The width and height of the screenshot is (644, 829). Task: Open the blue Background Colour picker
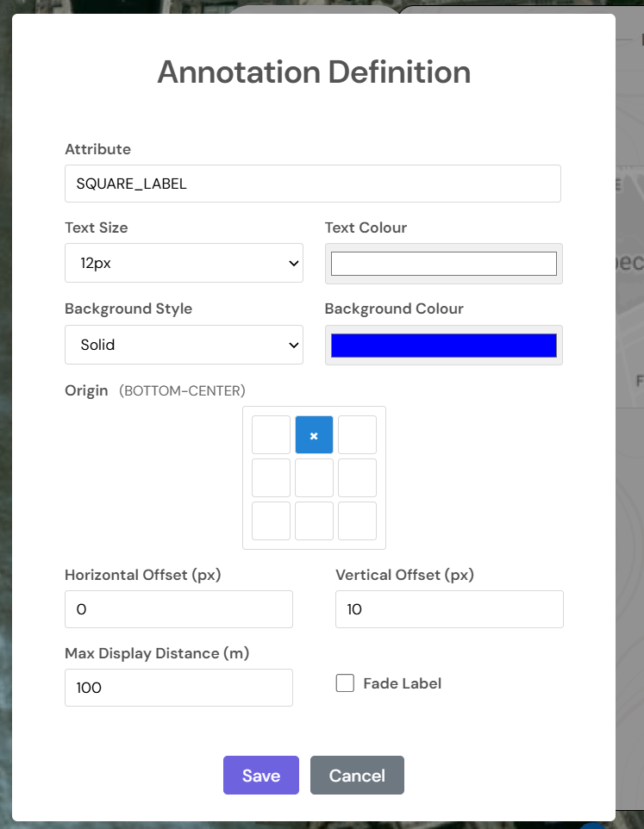point(443,346)
